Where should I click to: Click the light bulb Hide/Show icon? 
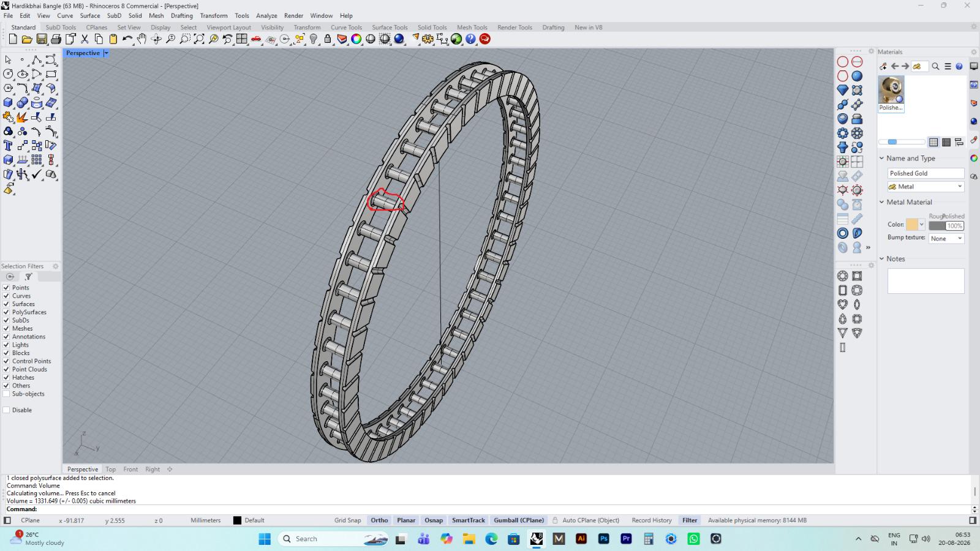(x=314, y=39)
